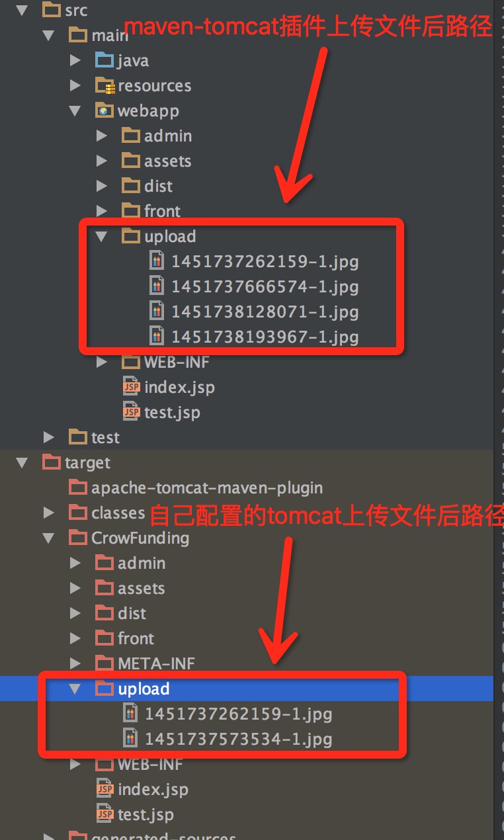
Task: Select file 1451737666574-1.jpg
Action: tap(265, 286)
